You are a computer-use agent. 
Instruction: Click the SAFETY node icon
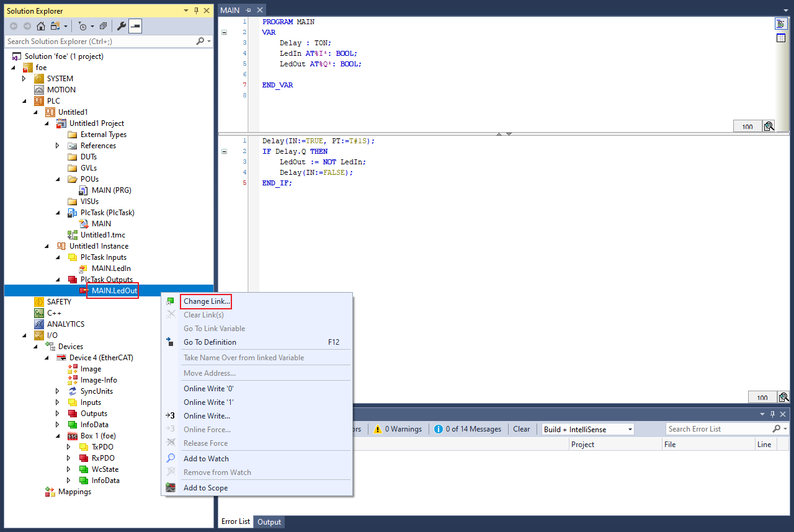[x=39, y=302]
